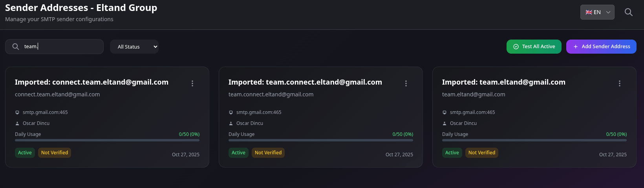This screenshot has width=644, height=188.
Task: Click the Active badge on the first card
Action: point(25,153)
